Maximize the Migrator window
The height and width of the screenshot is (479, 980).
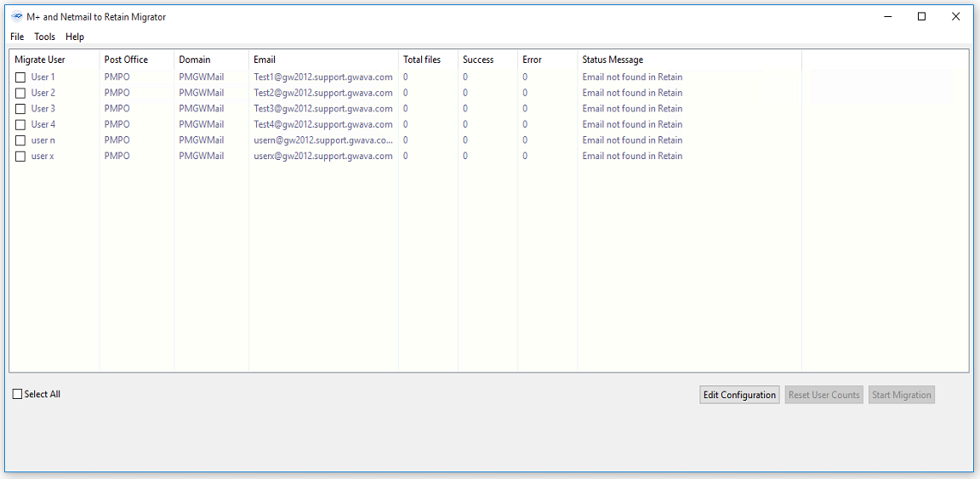point(921,17)
